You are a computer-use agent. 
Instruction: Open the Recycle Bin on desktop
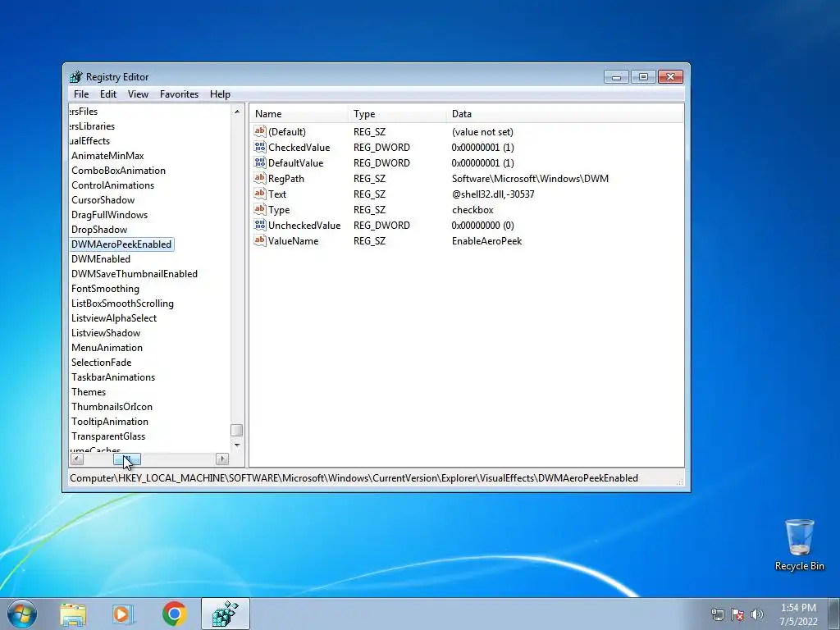pyautogui.click(x=799, y=545)
